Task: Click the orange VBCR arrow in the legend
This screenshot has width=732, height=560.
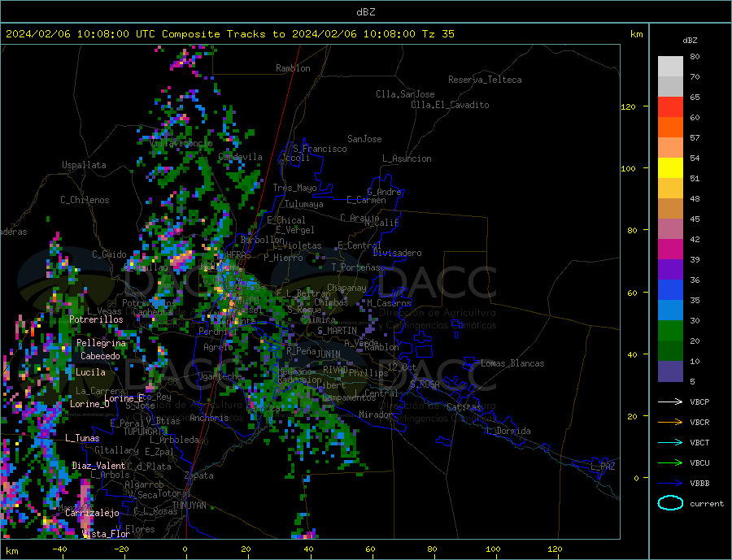Action: [x=670, y=422]
